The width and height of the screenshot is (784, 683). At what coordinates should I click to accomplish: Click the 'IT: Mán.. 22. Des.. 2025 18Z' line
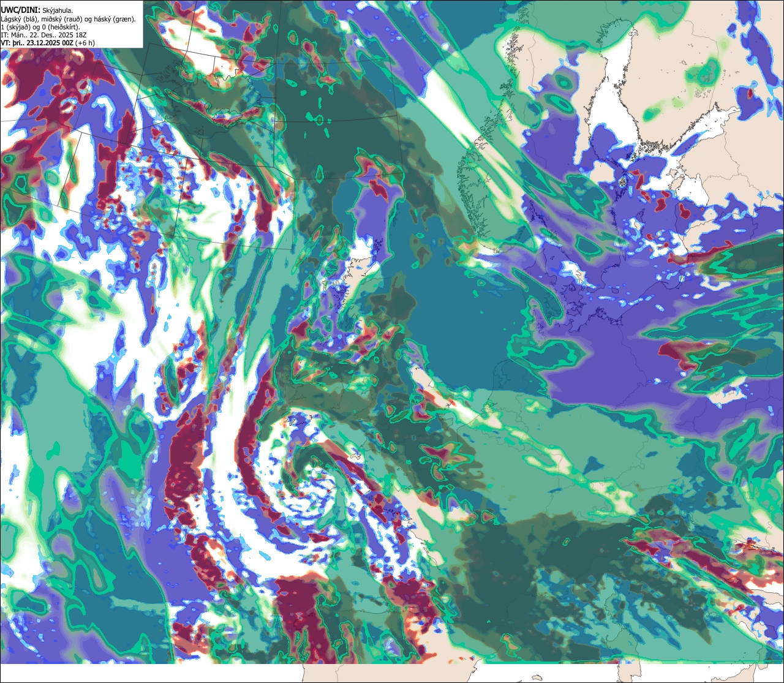(x=45, y=35)
